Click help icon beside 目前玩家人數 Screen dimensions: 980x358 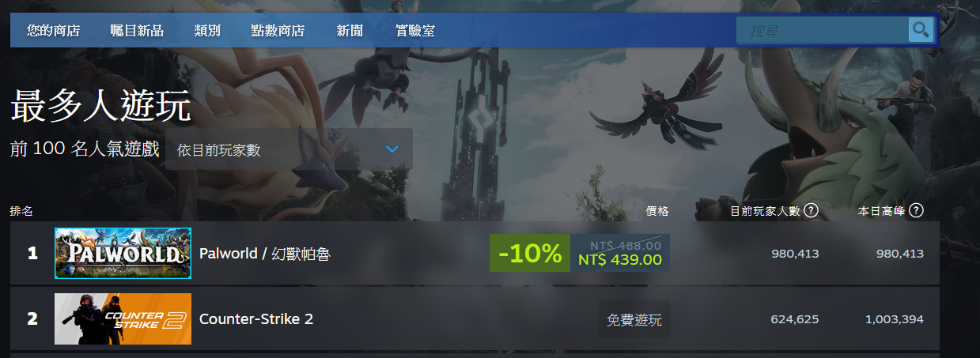pyautogui.click(x=811, y=211)
